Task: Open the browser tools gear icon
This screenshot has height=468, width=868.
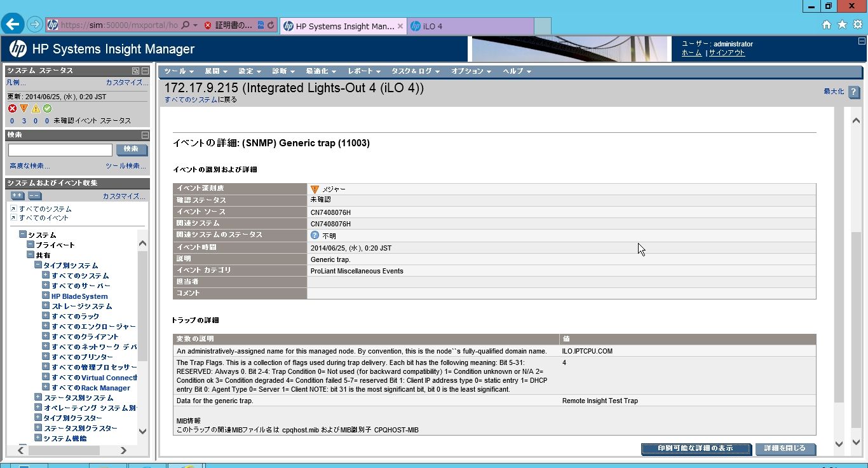Action: 857,25
